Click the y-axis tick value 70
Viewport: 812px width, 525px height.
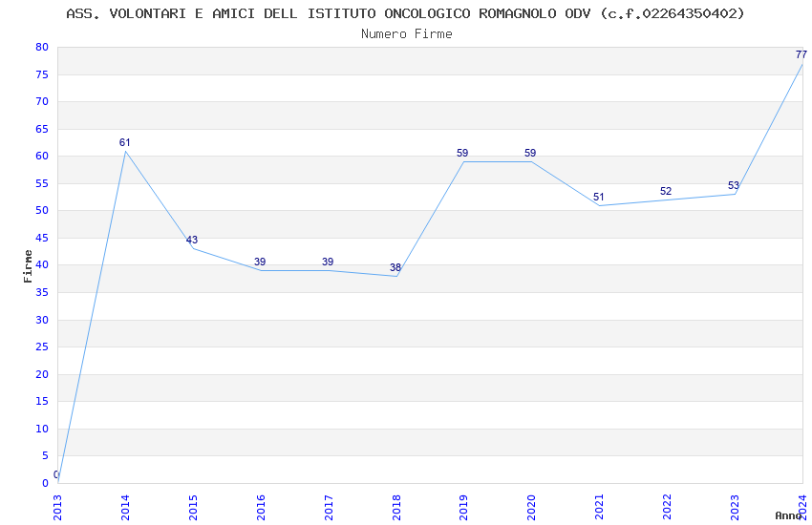(x=42, y=102)
